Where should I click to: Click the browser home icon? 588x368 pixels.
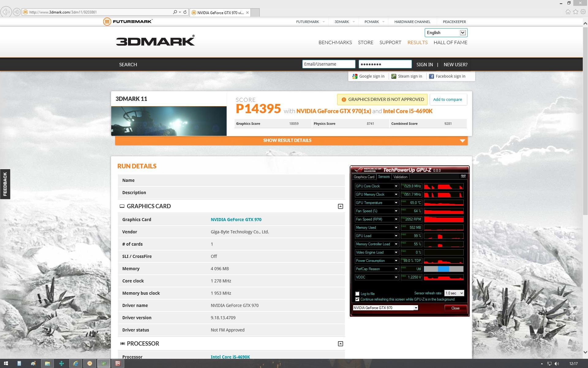coord(568,12)
